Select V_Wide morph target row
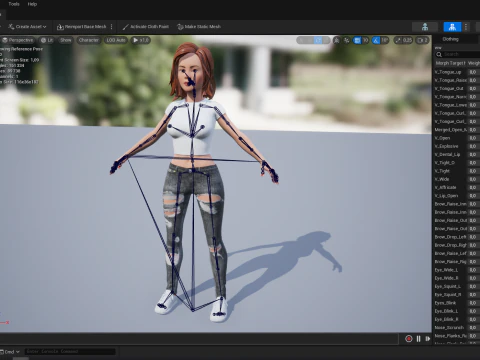Screen dimensions: 480x360 click(x=457, y=179)
